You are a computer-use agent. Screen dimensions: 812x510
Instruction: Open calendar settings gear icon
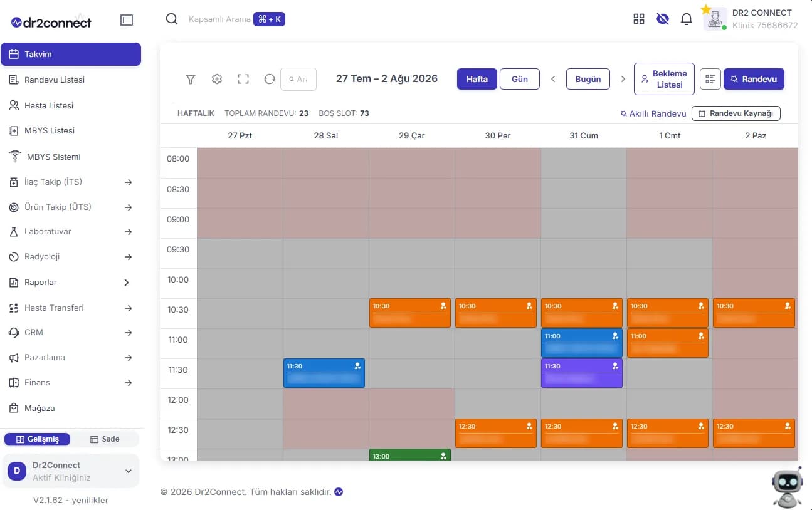click(217, 79)
